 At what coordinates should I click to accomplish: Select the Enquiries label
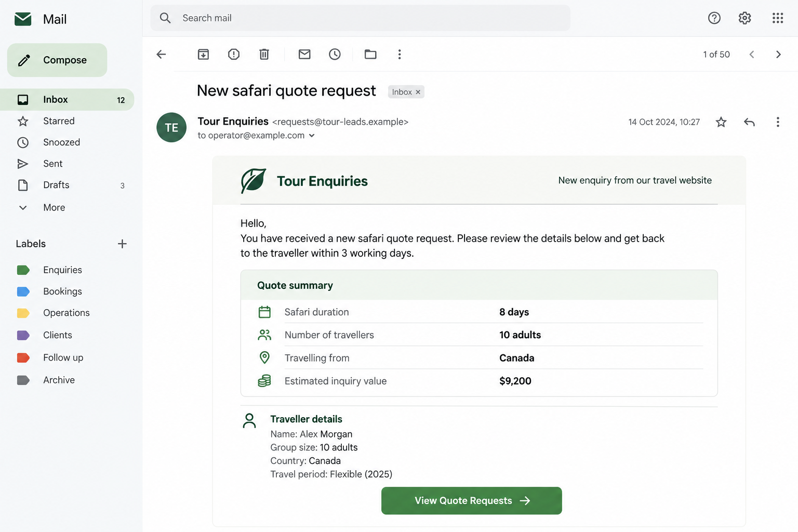(62, 270)
